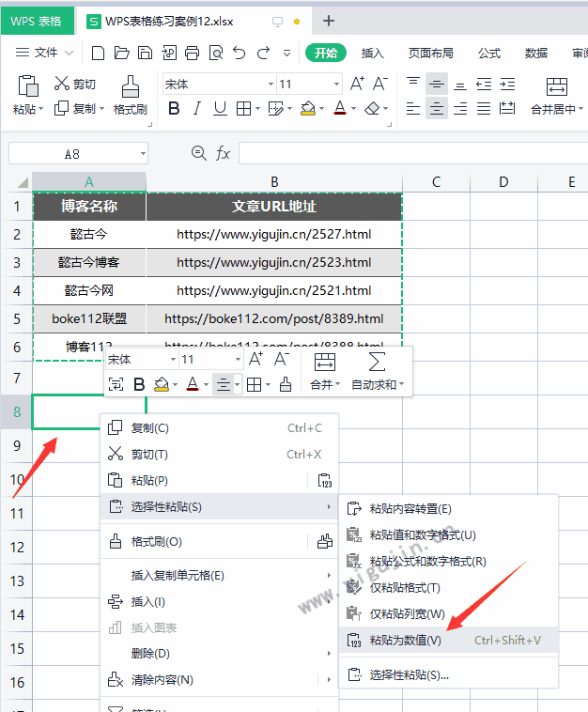The height and width of the screenshot is (712, 588).
Task: Click the ribbon Borders icon
Action: coord(244,109)
